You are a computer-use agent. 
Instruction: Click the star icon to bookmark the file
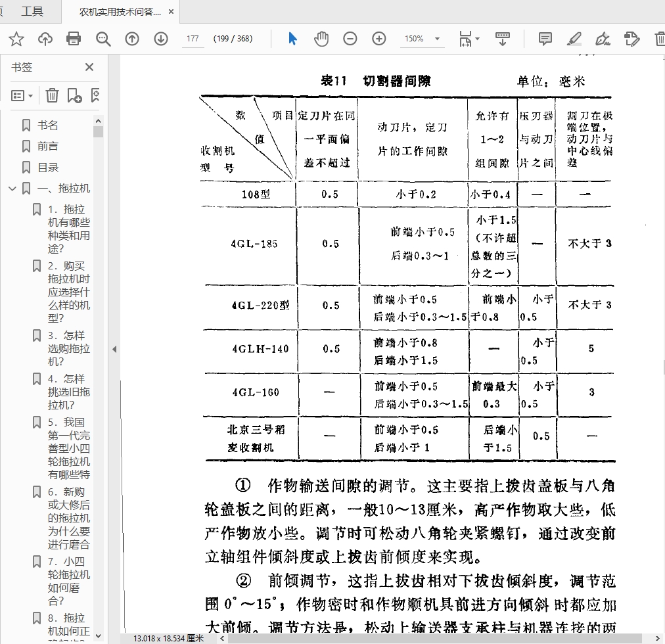click(16, 39)
